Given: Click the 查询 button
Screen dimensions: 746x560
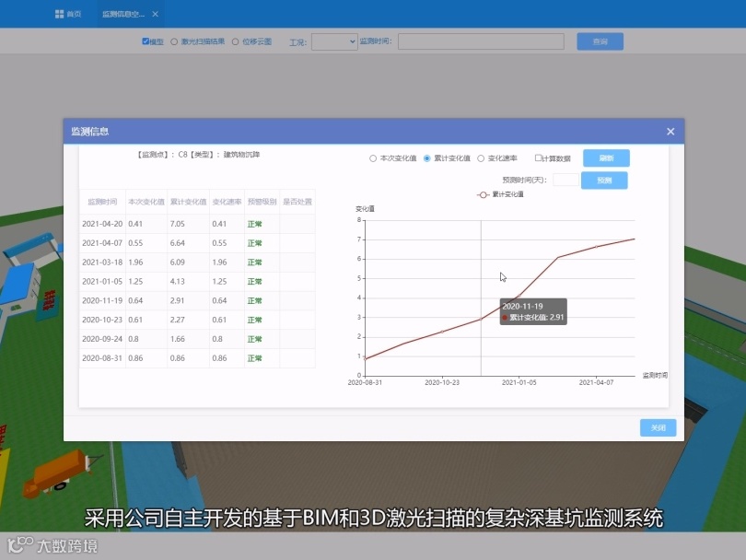Looking at the screenshot, I should point(600,41).
